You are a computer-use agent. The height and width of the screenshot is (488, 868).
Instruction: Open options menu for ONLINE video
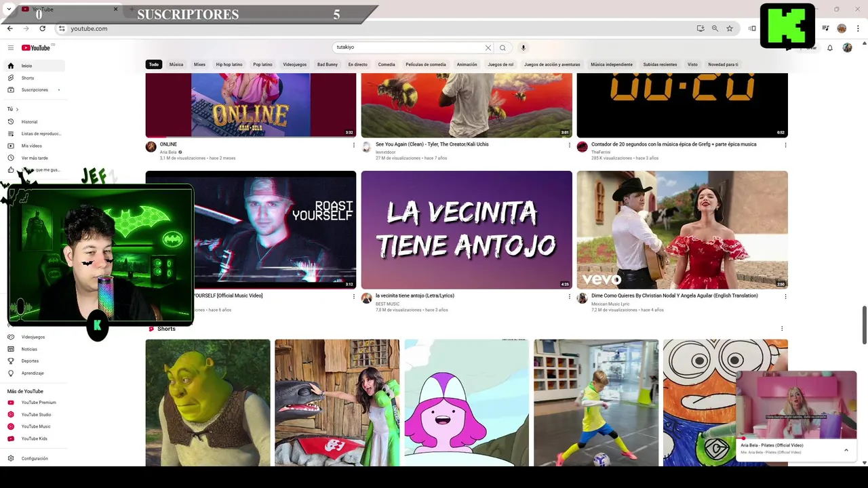(353, 145)
